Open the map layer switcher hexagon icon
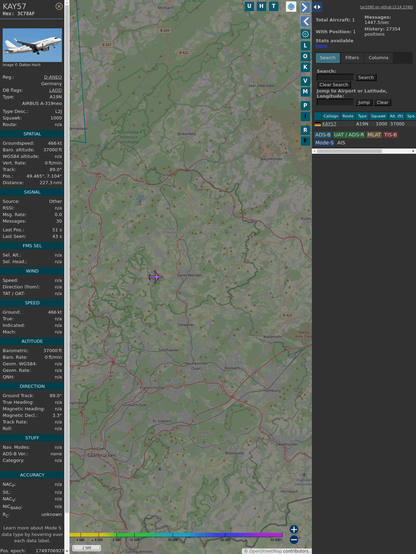This screenshot has height=554, width=416. click(291, 6)
